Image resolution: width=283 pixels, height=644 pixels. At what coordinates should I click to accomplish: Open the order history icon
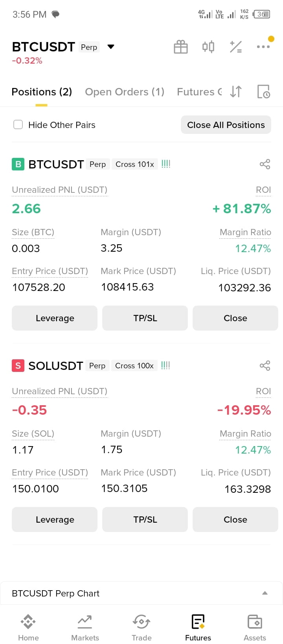(x=263, y=91)
